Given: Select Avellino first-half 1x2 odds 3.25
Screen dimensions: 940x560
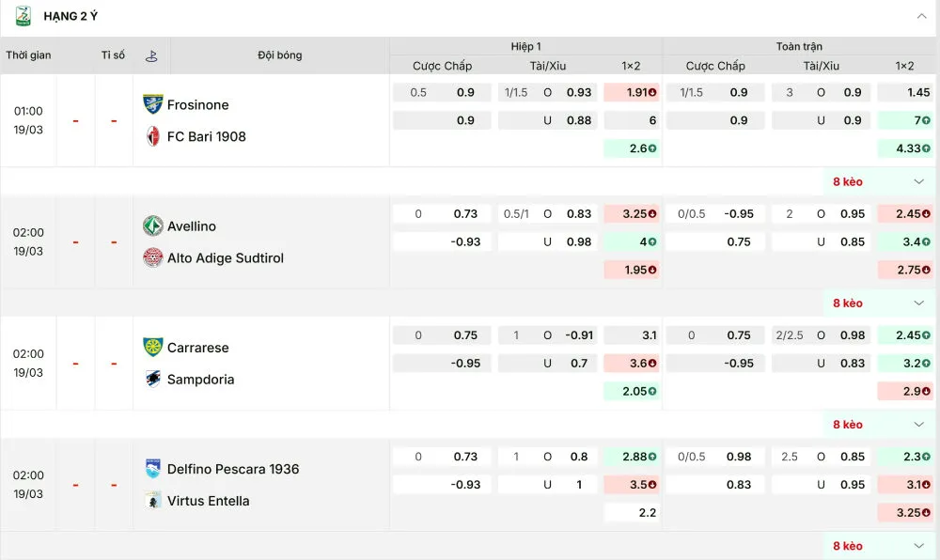Looking at the screenshot, I should point(632,213).
